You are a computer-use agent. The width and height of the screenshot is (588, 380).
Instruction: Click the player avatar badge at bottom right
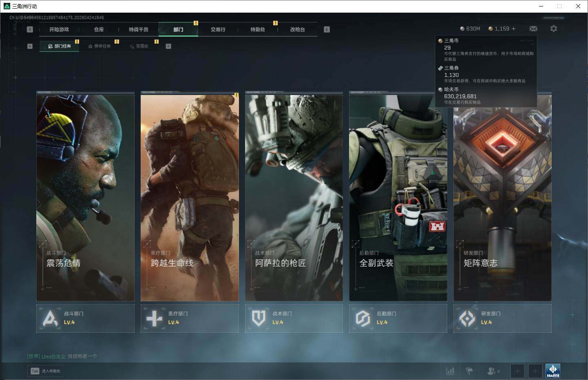tap(553, 371)
